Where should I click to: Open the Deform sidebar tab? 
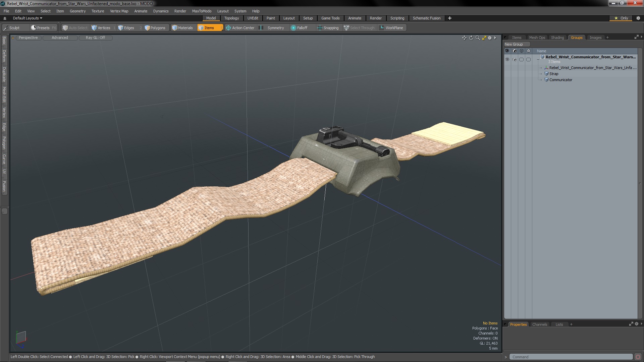4,56
